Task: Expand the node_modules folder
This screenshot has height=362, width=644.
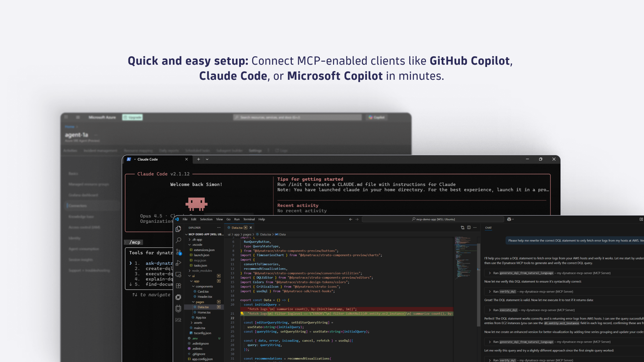Action: [x=201, y=270]
